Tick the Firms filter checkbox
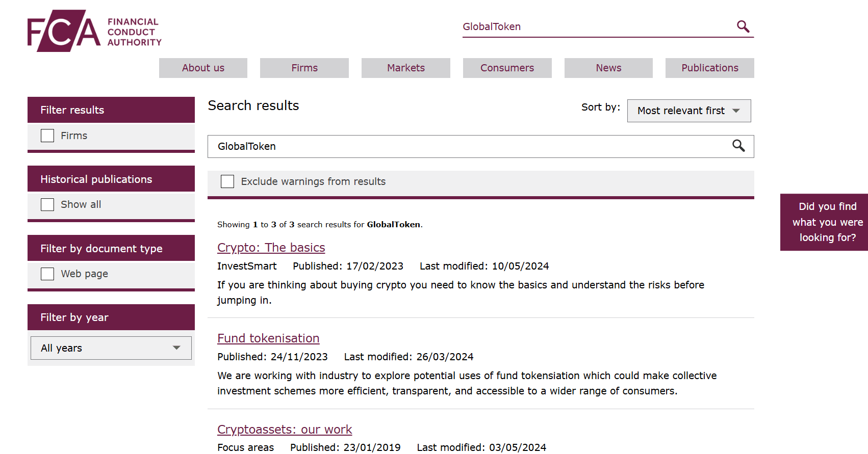This screenshot has height=454, width=868. click(x=47, y=136)
